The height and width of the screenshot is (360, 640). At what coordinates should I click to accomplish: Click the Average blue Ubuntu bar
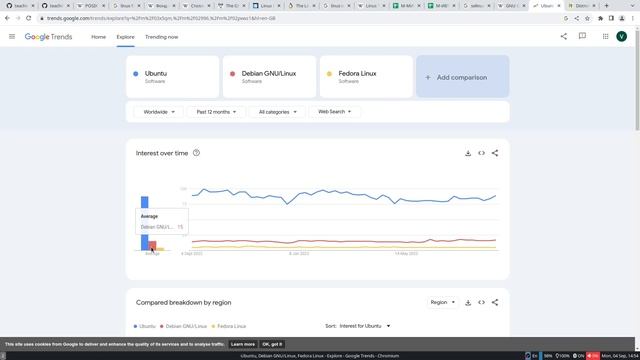[x=144, y=224]
